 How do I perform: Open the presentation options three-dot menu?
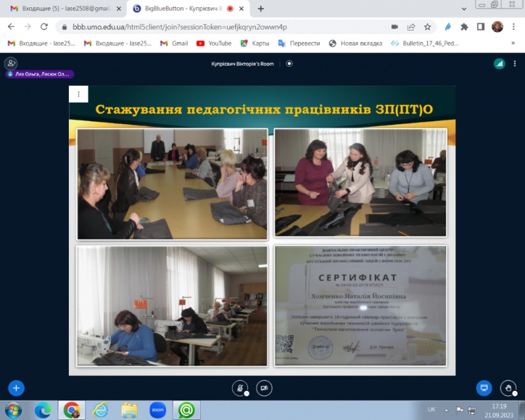(79, 94)
